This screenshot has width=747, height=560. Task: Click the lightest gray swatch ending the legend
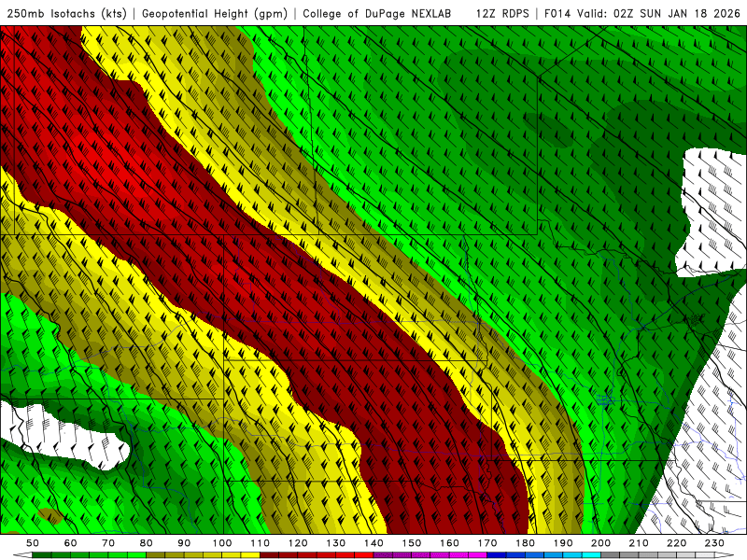coord(705,555)
